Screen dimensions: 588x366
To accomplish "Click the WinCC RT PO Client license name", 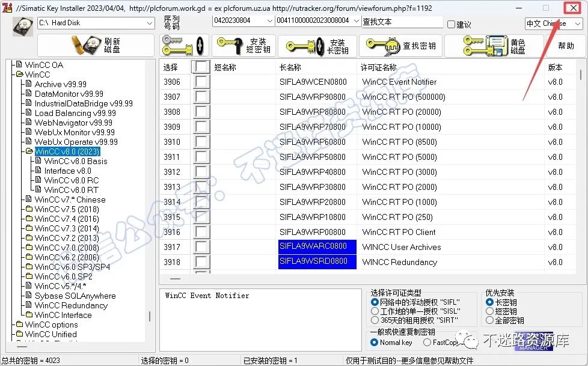I will (399, 232).
